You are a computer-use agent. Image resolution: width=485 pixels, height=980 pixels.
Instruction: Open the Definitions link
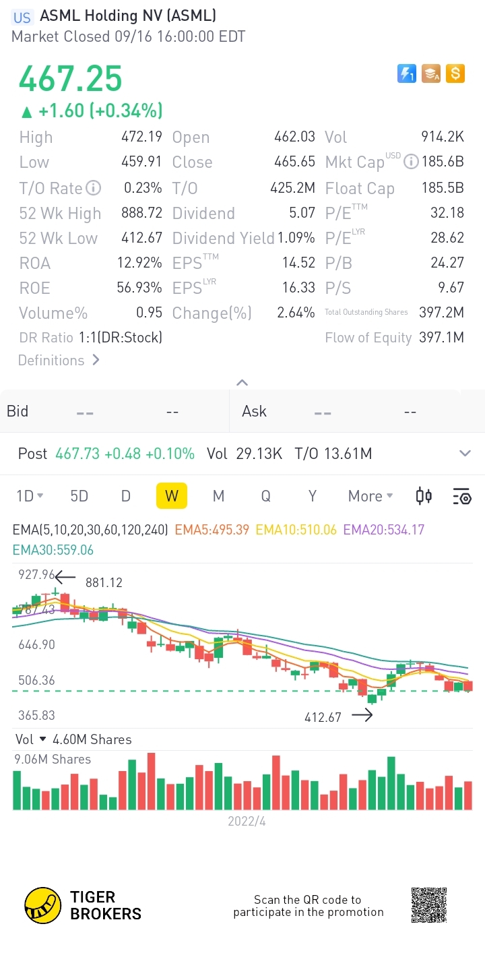point(59,360)
